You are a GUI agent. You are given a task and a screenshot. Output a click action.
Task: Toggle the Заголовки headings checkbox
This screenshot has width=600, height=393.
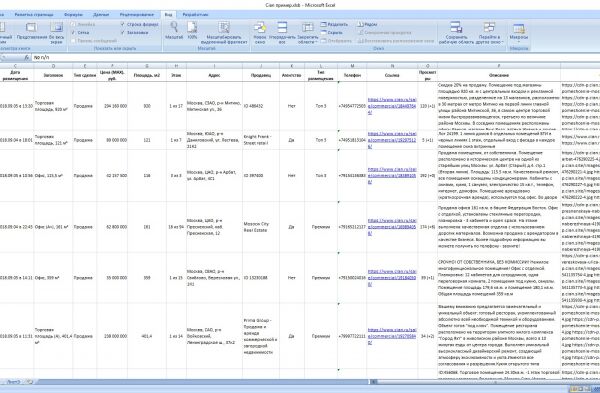coord(134,33)
